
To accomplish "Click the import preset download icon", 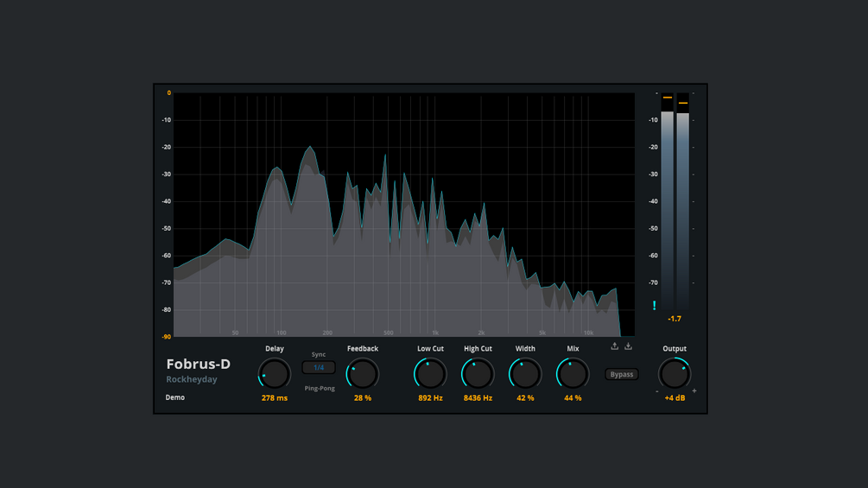I will point(628,345).
